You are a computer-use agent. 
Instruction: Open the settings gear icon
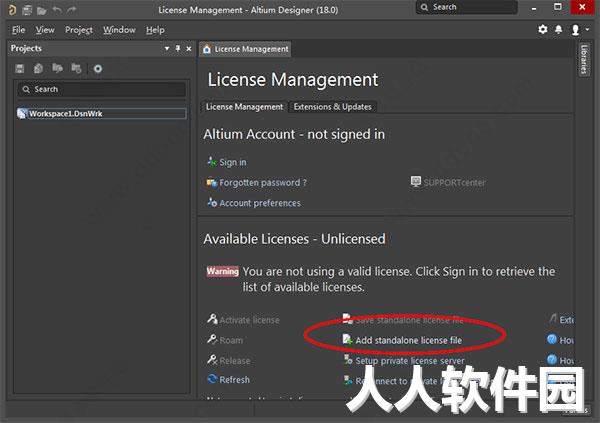[543, 29]
